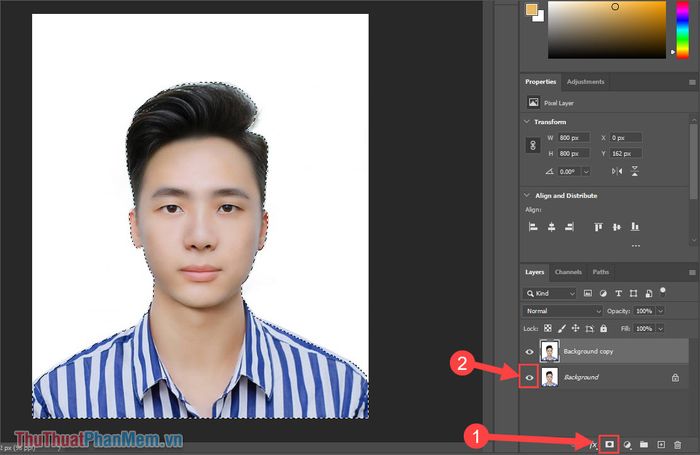Open the Layers panel menu
Viewport: 700px width, 455px height.
(692, 272)
